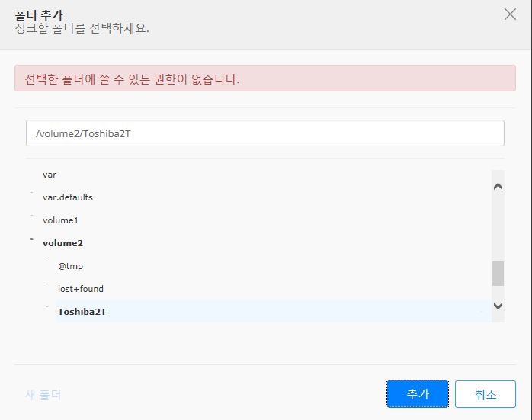Select the Toshiba2T folder

(x=82, y=312)
